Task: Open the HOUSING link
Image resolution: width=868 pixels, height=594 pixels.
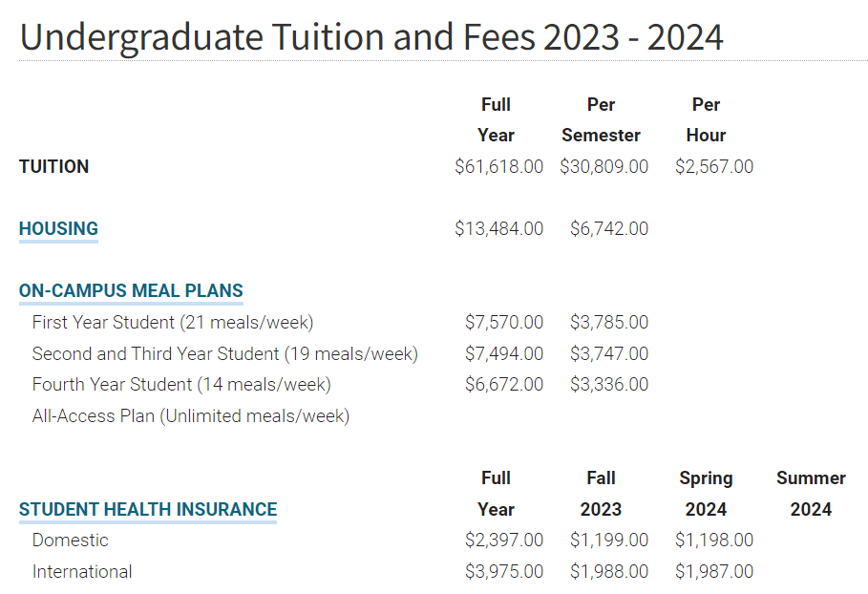Action: click(58, 228)
